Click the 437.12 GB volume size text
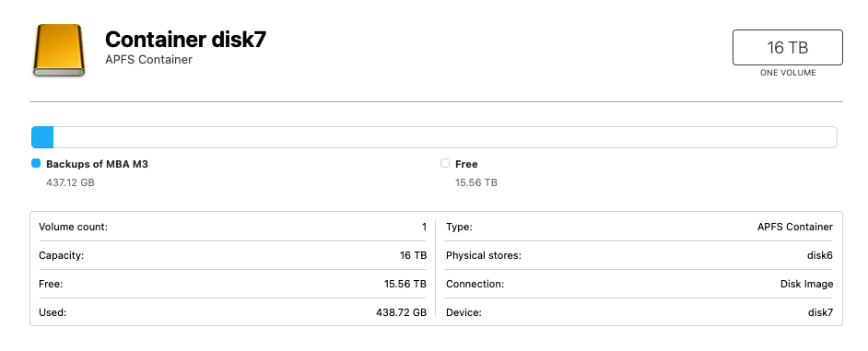 click(x=70, y=182)
